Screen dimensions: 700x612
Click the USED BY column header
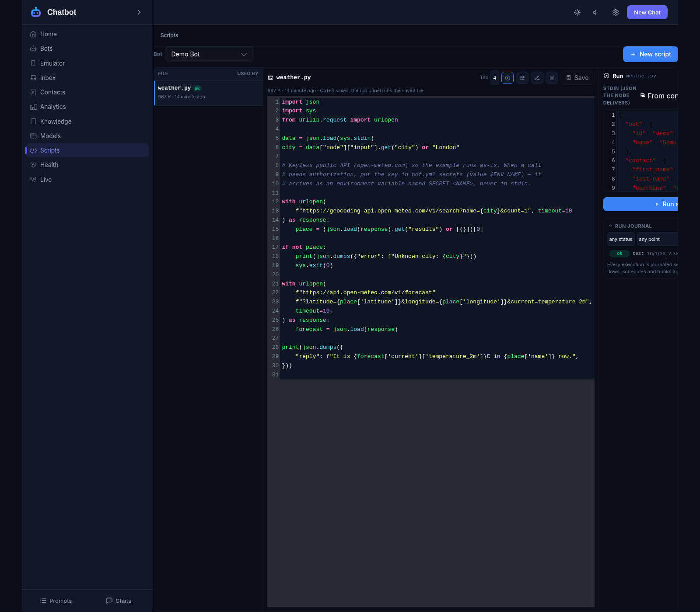[248, 73]
